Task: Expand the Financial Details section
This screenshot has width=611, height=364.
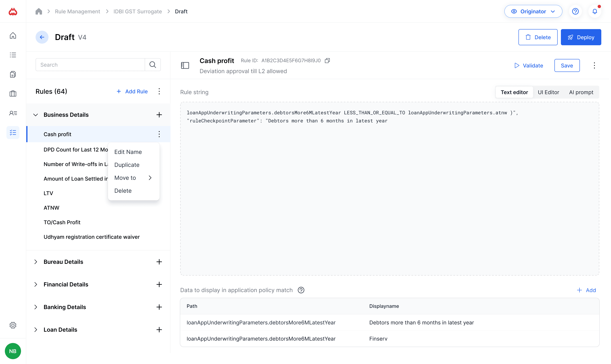Action: 36,284
